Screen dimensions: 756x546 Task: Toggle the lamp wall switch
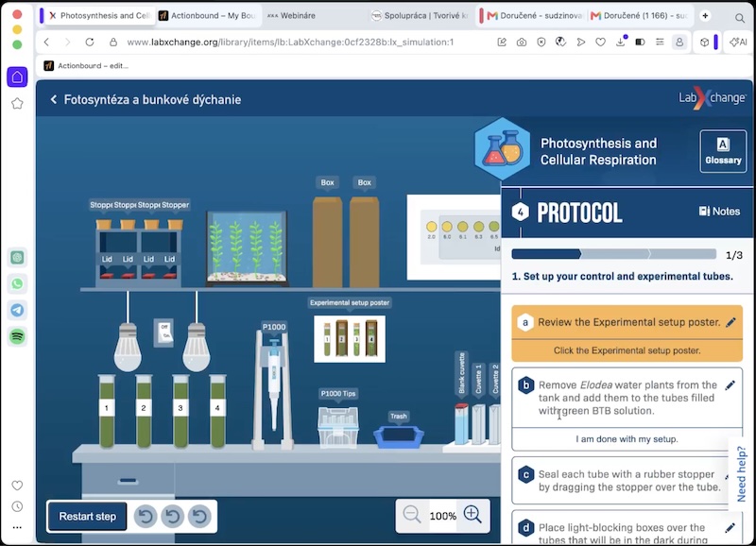pyautogui.click(x=163, y=333)
